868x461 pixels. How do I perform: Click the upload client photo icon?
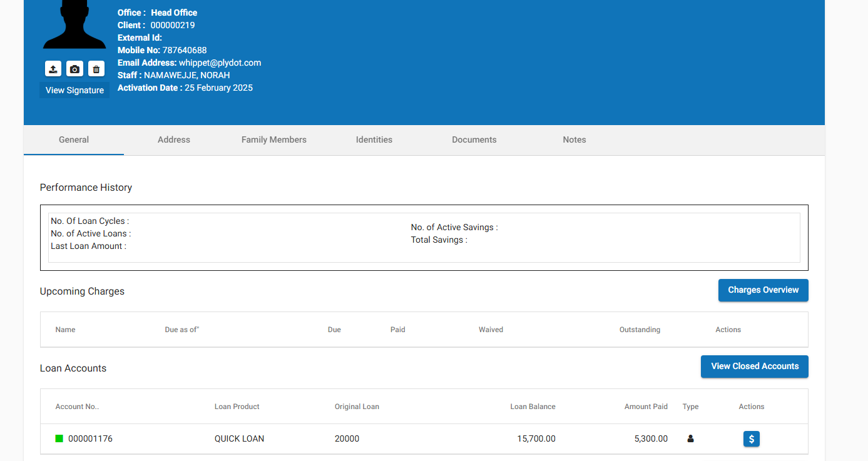(53, 69)
